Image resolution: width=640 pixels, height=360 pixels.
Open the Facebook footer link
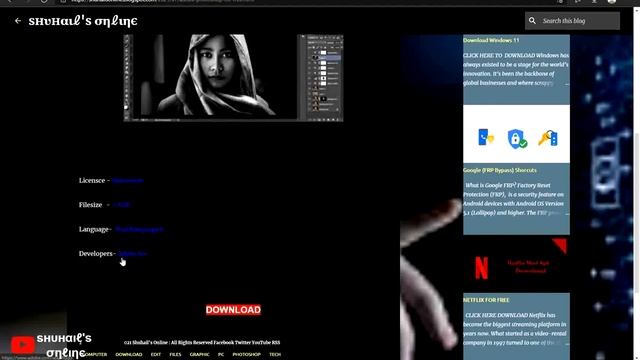[x=223, y=342]
